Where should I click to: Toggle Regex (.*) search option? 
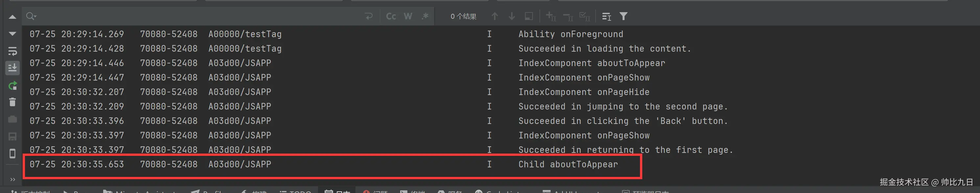(425, 16)
